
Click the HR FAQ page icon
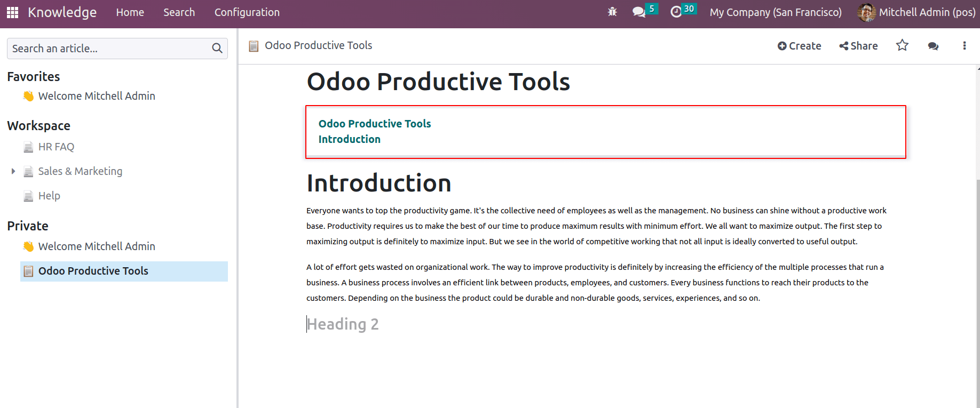click(x=28, y=147)
